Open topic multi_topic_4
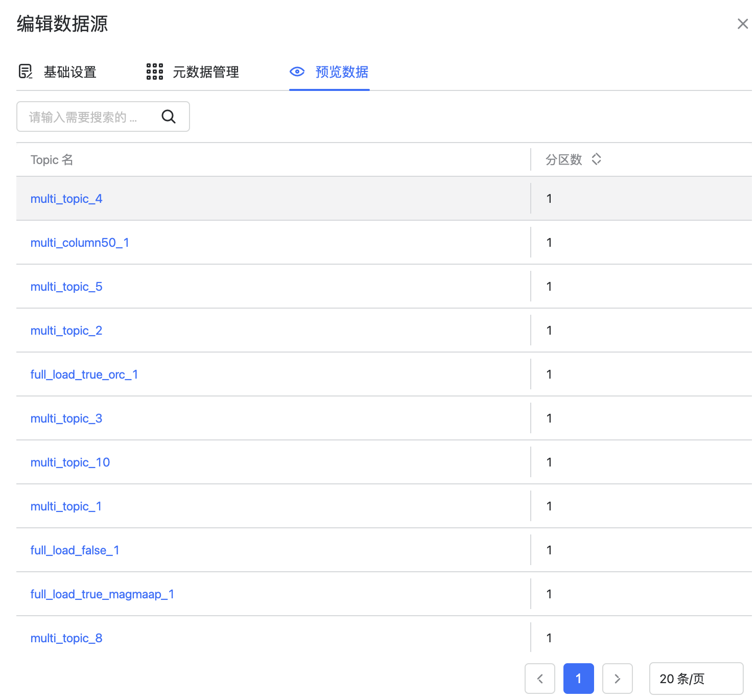Screen dimensions: 756x700 point(66,199)
